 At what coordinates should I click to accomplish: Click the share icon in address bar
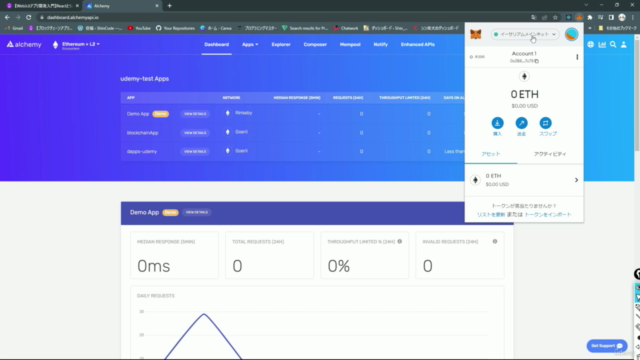pos(544,18)
